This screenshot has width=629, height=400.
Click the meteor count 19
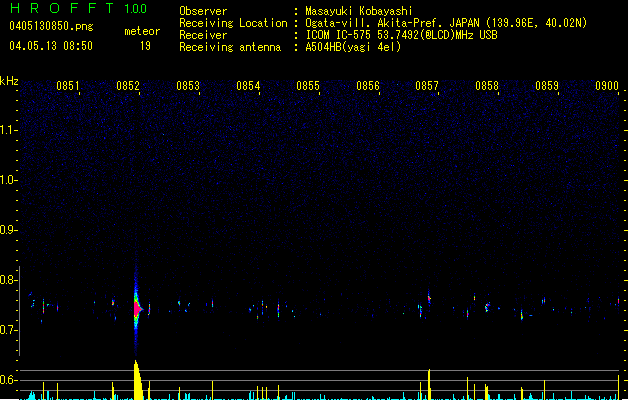point(145,46)
